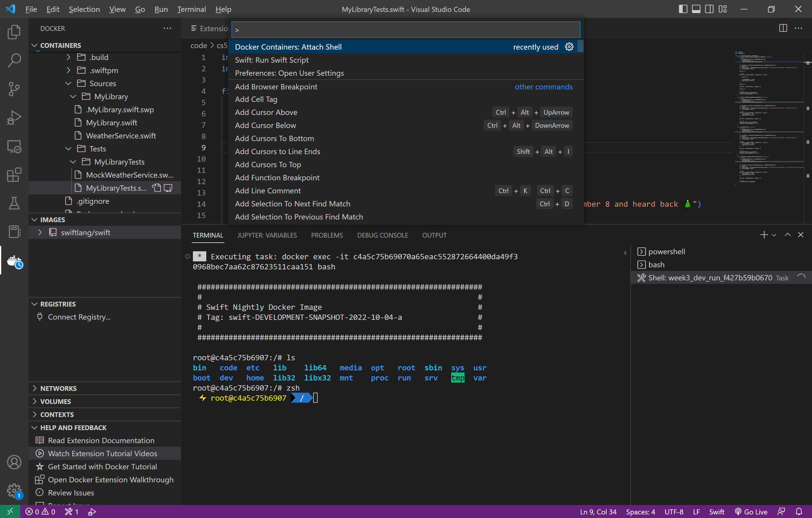Open the Accounts menu icon

[14, 462]
